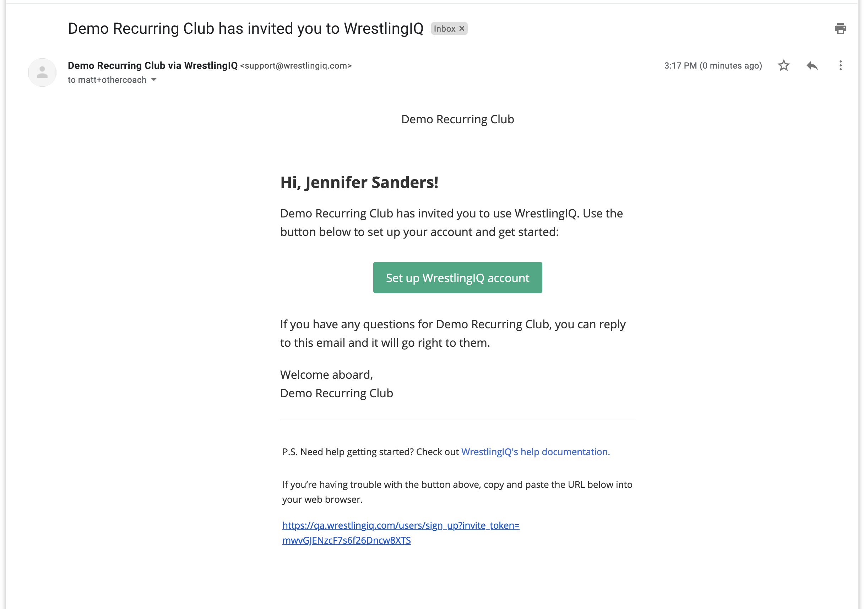Click the email subject line title
Screen dimensions: 868x609
pos(246,29)
